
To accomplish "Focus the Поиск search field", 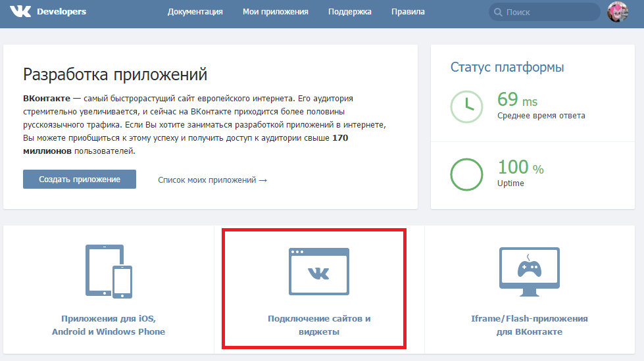I will (x=545, y=12).
